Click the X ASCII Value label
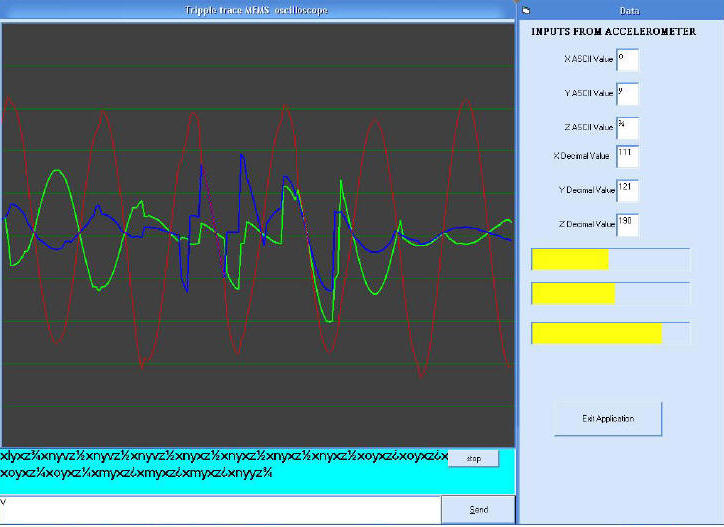 588,60
